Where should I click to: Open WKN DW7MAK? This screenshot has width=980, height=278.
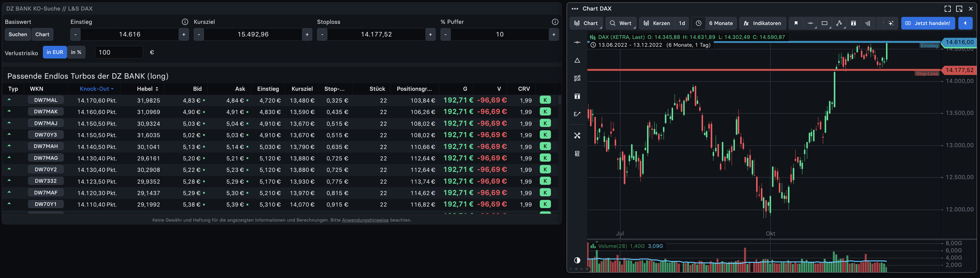coord(46,112)
